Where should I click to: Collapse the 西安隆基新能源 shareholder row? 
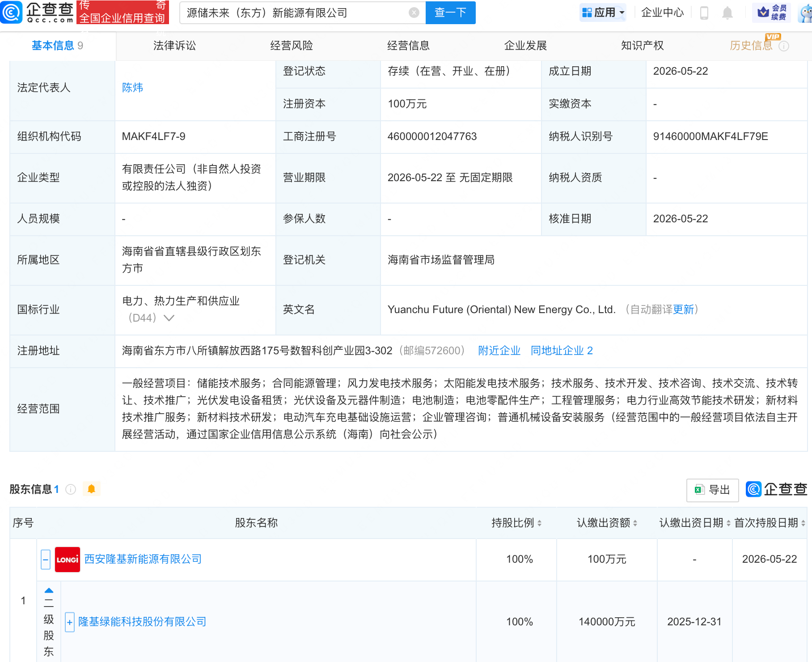[x=46, y=560]
